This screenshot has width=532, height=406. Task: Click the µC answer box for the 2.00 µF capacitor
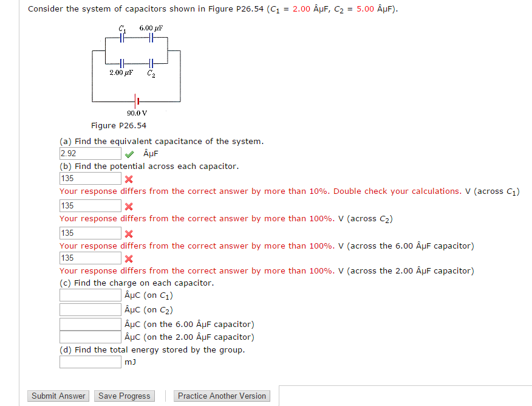tap(90, 337)
